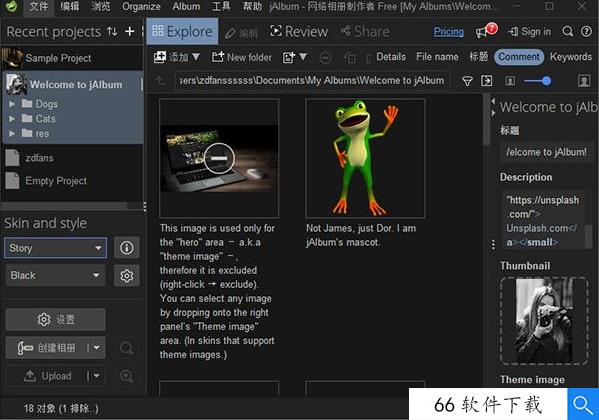
Task: Open the 浏览 menu
Action: tap(100, 6)
